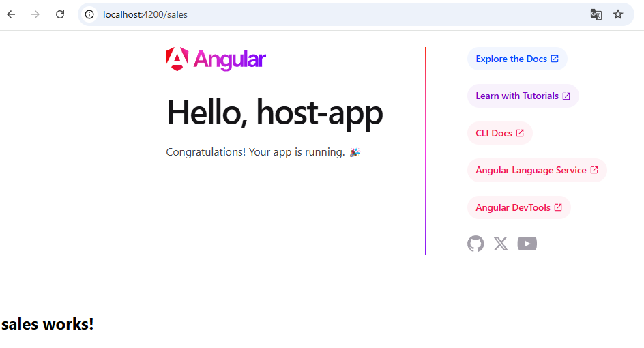Reload the page with the refresh icon
Viewport: 644px width, 348px height.
[x=60, y=14]
